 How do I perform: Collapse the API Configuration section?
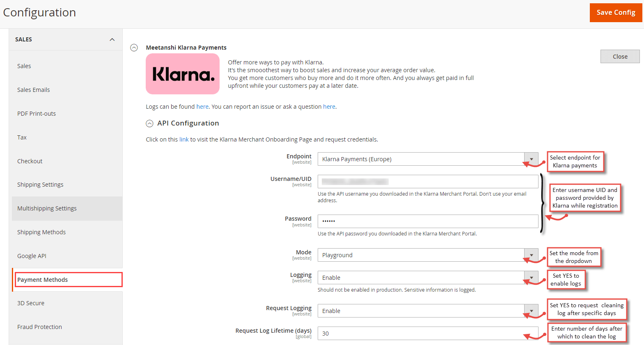click(149, 123)
